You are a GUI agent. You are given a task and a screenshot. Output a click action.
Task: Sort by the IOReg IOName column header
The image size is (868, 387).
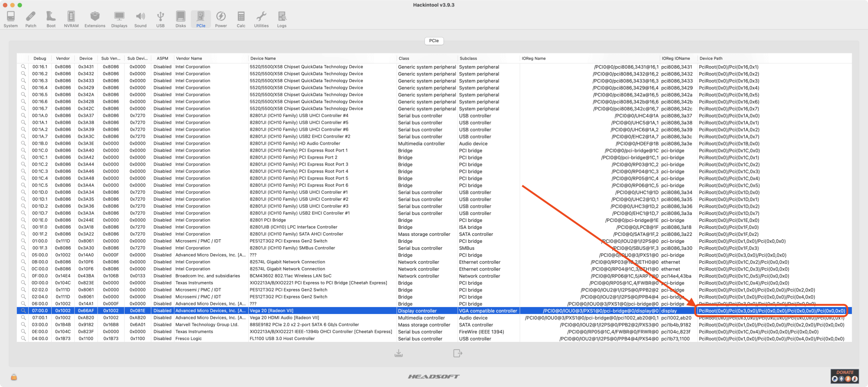point(678,58)
